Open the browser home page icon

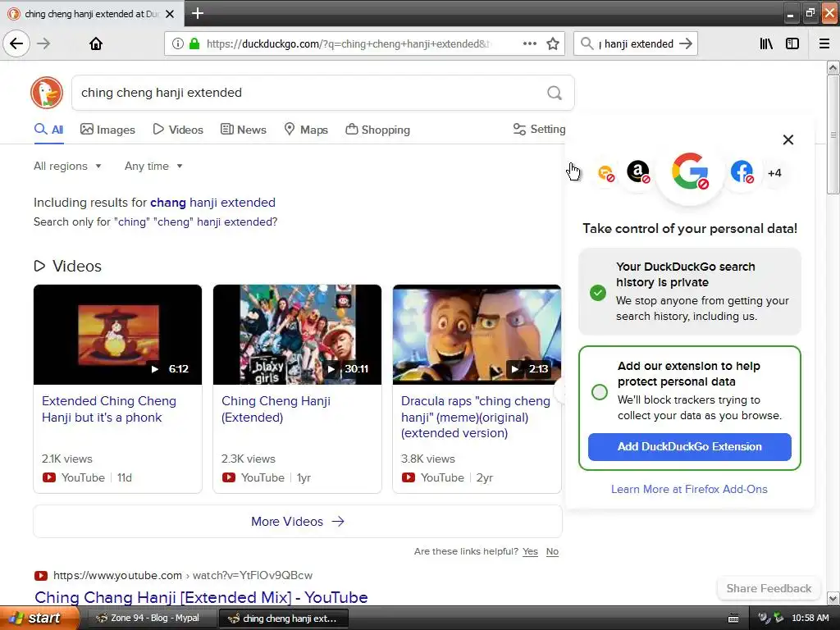coord(96,43)
